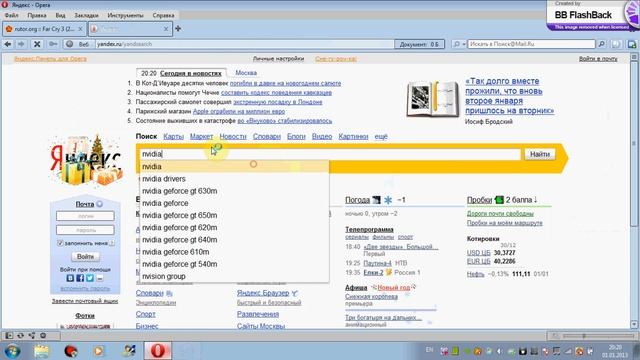Select suggestion 'nvidia geforce 610m'
This screenshot has width=640, height=360.
point(234,252)
